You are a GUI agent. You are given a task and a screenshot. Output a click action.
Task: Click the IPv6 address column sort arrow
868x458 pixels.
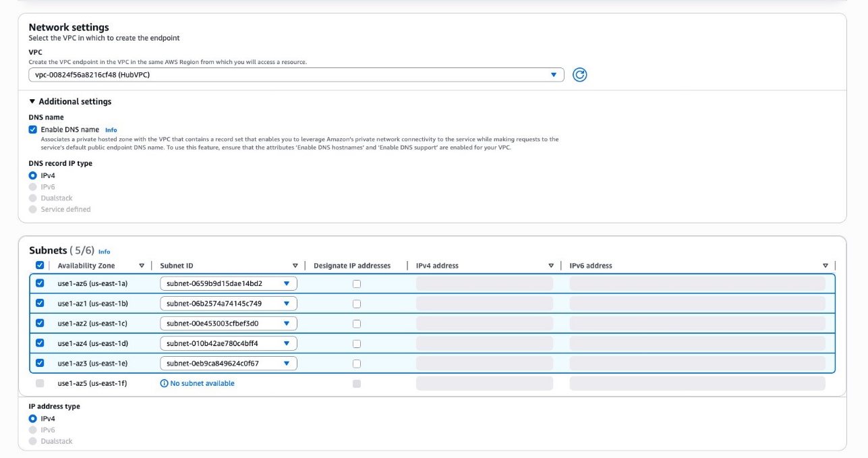pyautogui.click(x=825, y=266)
